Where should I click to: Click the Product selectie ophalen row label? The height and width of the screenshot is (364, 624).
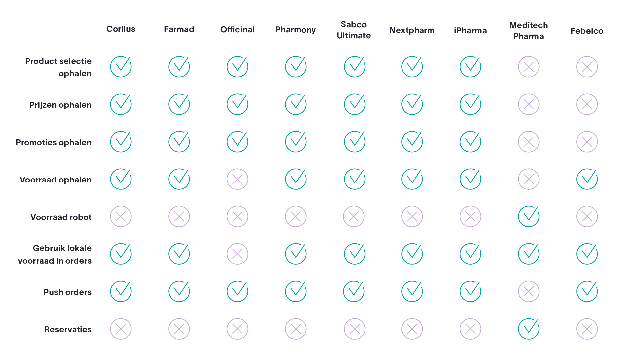pyautogui.click(x=58, y=67)
